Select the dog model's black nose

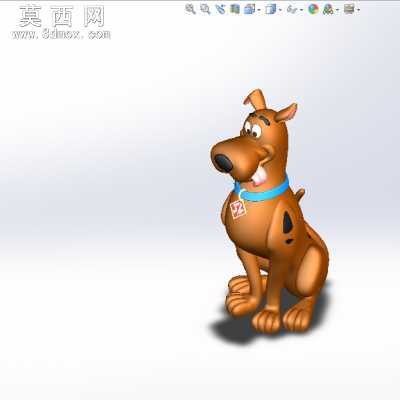223,163
